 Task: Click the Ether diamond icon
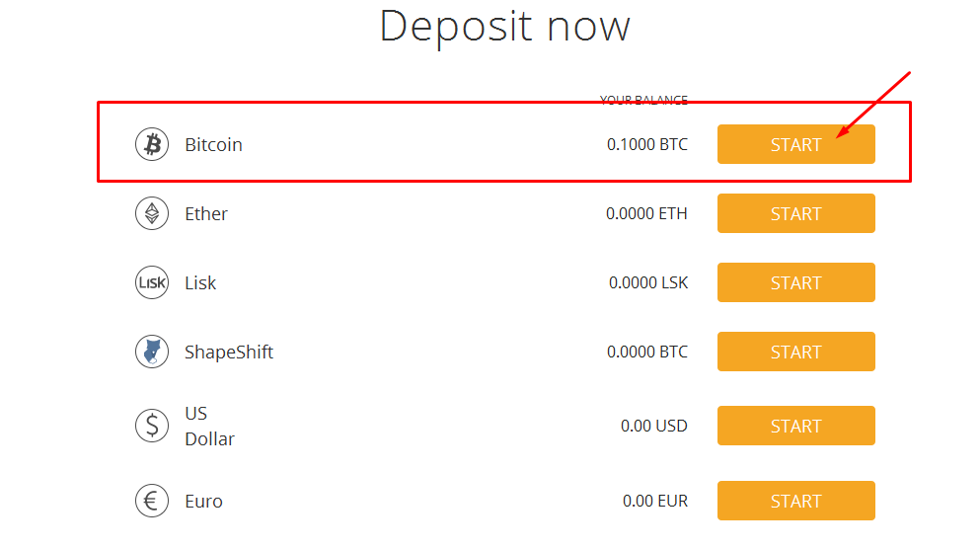tap(152, 213)
